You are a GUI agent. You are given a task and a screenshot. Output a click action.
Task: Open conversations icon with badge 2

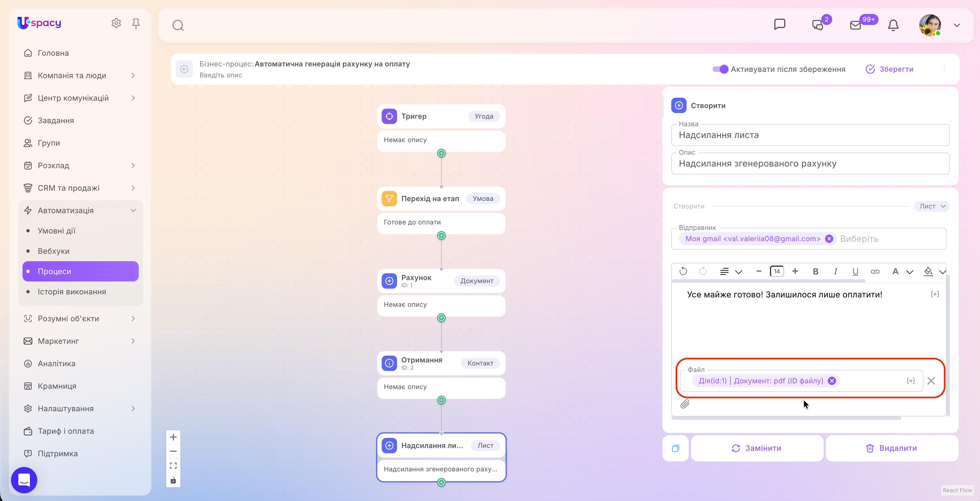pos(818,25)
